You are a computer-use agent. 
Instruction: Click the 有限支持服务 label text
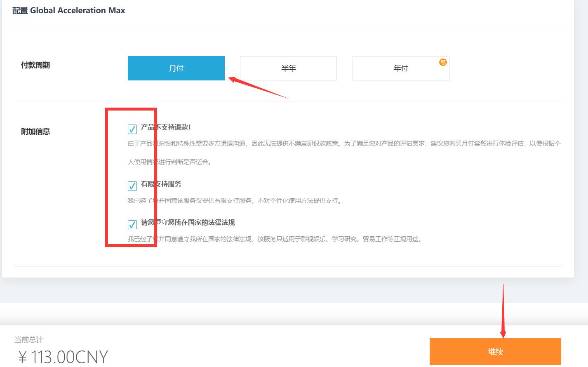[161, 184]
